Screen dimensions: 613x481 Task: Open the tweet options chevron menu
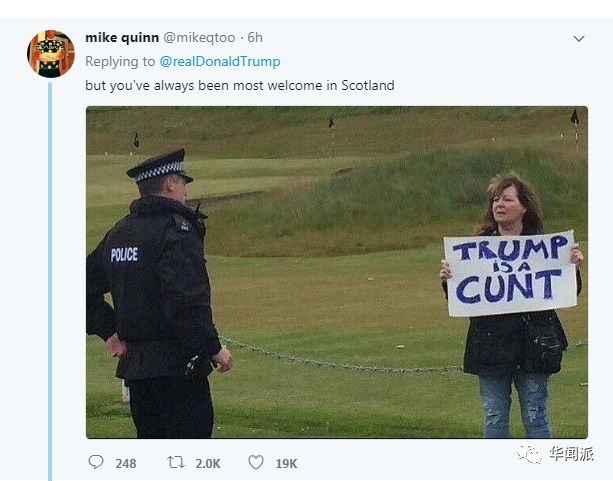click(x=579, y=39)
